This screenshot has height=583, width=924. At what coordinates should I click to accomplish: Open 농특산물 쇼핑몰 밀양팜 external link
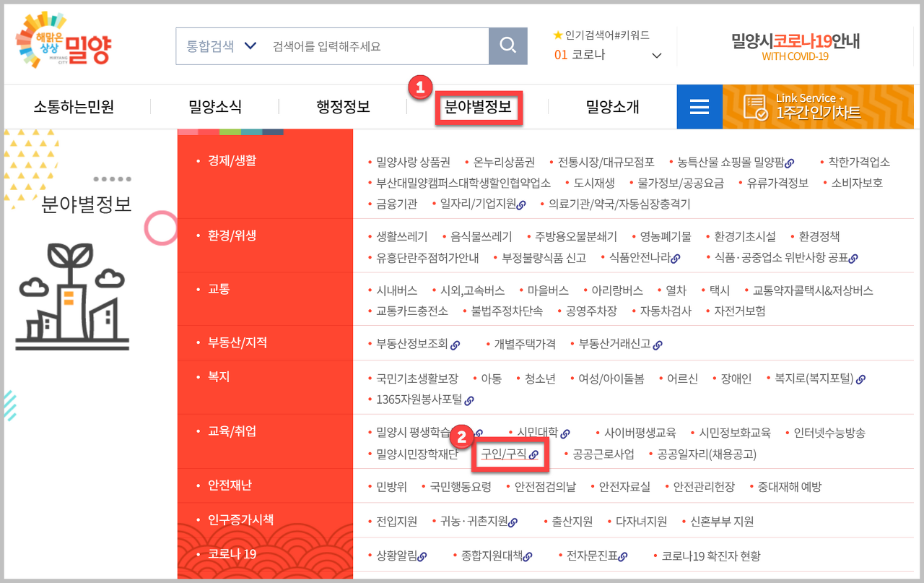736,162
